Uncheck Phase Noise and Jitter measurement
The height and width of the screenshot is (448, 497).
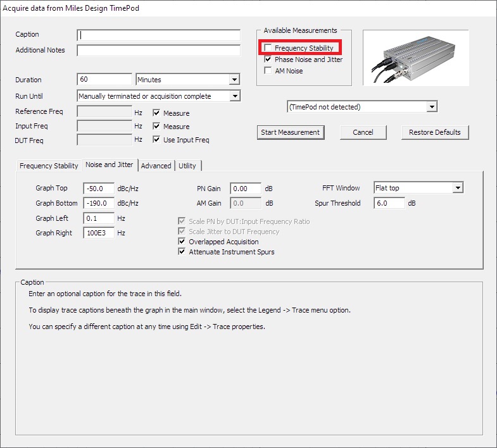click(x=268, y=59)
